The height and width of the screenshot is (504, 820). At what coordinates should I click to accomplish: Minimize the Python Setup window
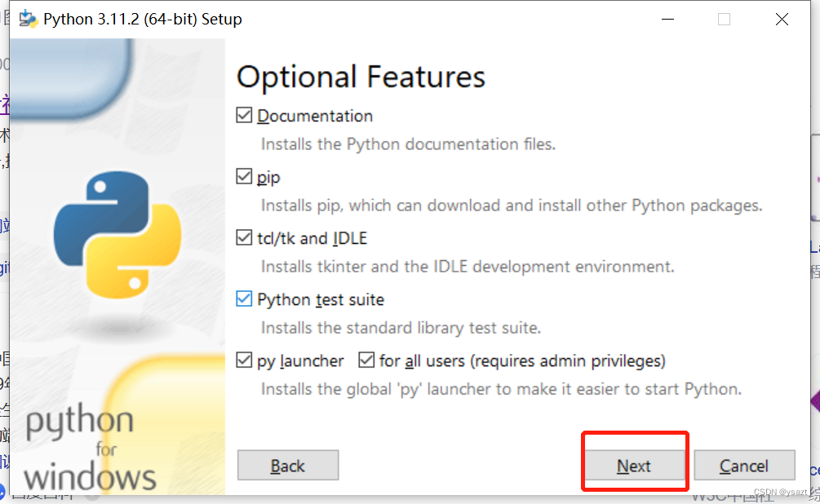[667, 20]
